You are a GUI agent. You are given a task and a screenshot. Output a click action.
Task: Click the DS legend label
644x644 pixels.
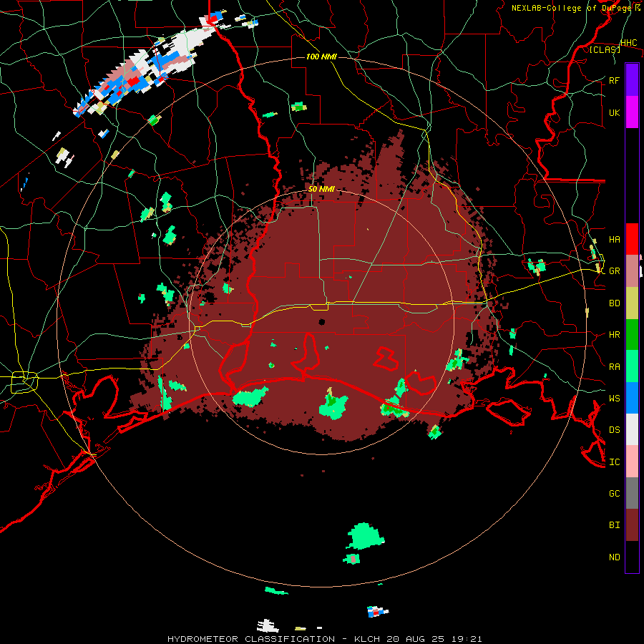614,430
